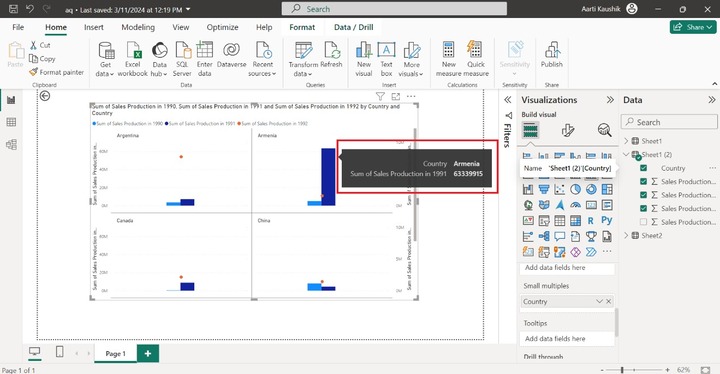Select the Python visual icon
The image size is (720, 374).
(x=607, y=221)
